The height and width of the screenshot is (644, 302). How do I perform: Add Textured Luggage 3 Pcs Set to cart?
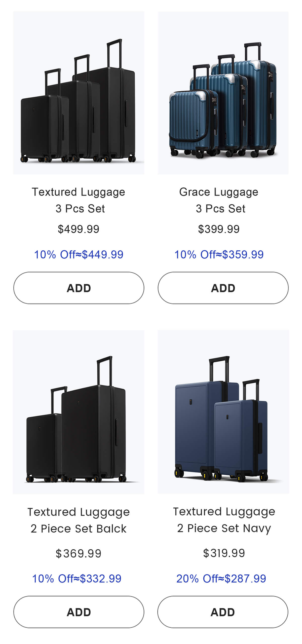pyautogui.click(x=79, y=288)
